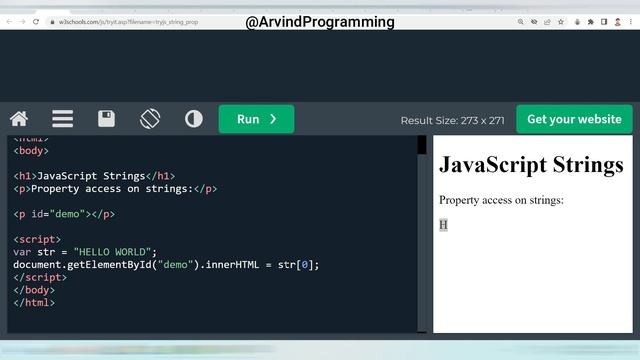Click the <p id="demo"></p> code line
Screen dimensions: 640x360
point(64,214)
